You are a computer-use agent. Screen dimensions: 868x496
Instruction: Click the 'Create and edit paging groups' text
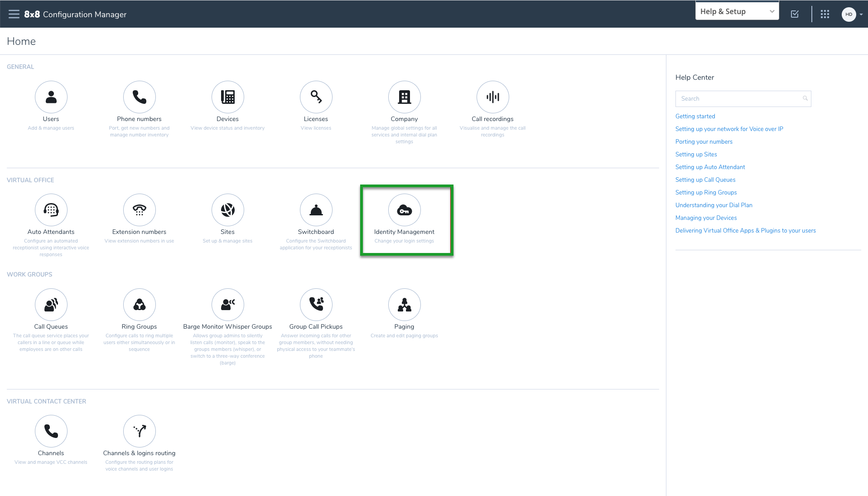[x=404, y=336]
